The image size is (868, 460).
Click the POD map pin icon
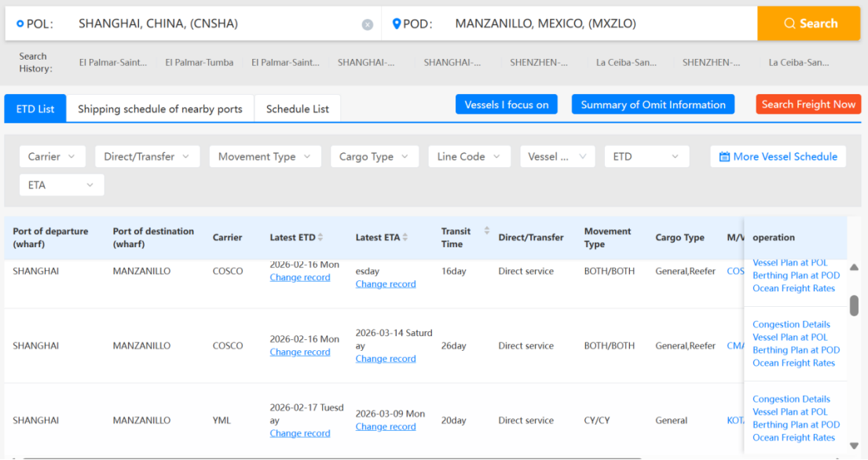point(396,23)
